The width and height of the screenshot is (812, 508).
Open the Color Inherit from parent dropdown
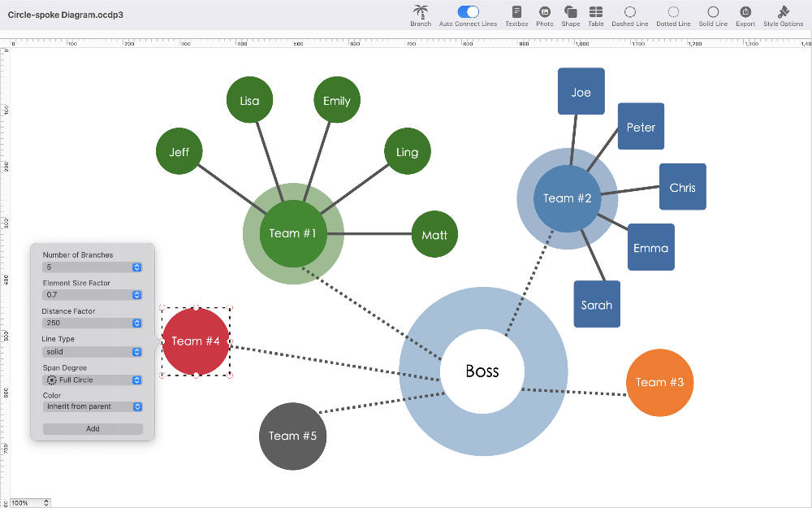click(x=93, y=406)
